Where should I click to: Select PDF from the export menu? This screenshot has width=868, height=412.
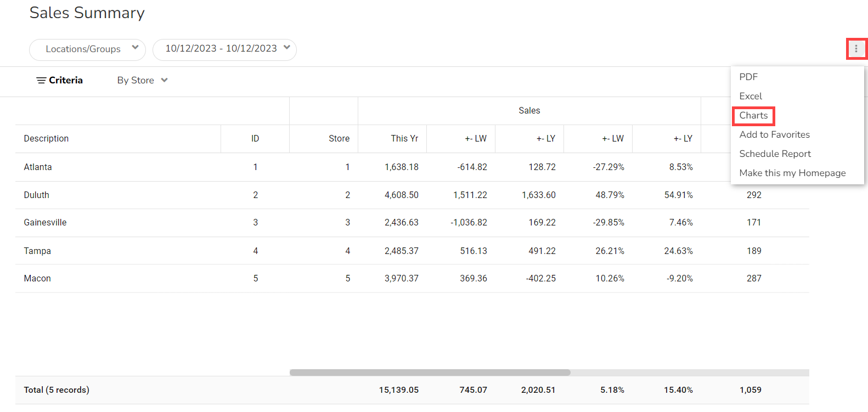(748, 77)
